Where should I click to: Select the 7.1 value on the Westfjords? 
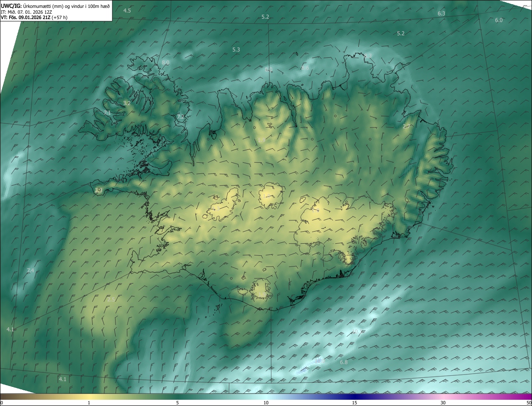point(107,113)
